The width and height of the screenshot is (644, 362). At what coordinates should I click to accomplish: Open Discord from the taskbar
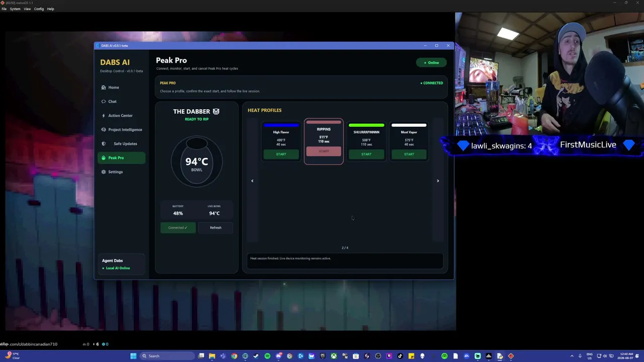click(278, 356)
